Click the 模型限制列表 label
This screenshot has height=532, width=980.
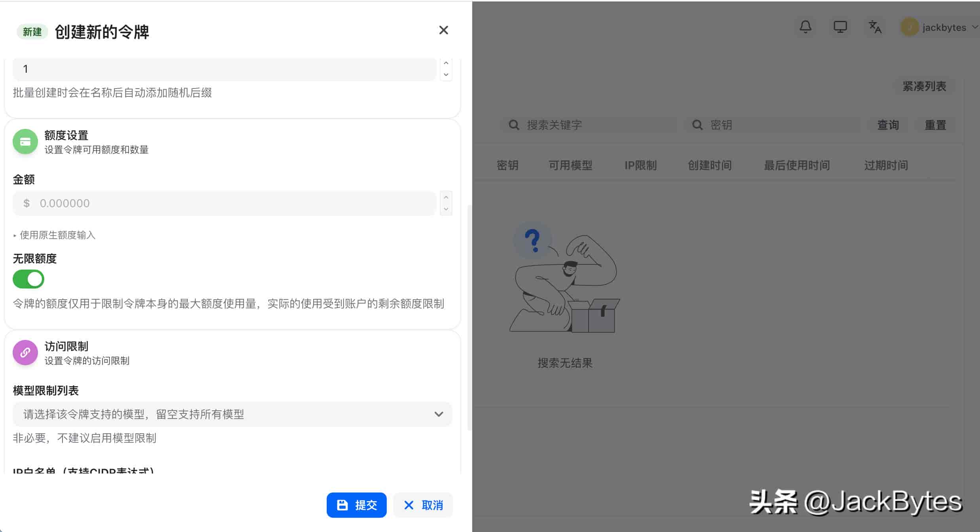tap(46, 391)
